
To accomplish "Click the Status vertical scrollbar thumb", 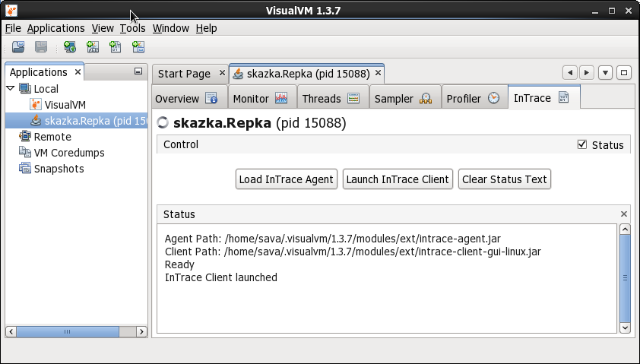I will tap(625, 278).
